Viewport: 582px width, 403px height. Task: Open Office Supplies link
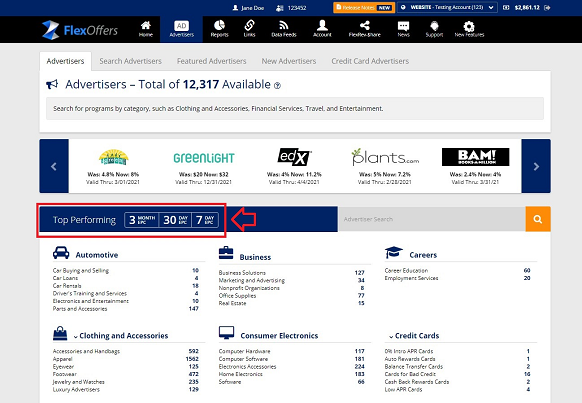point(237,296)
